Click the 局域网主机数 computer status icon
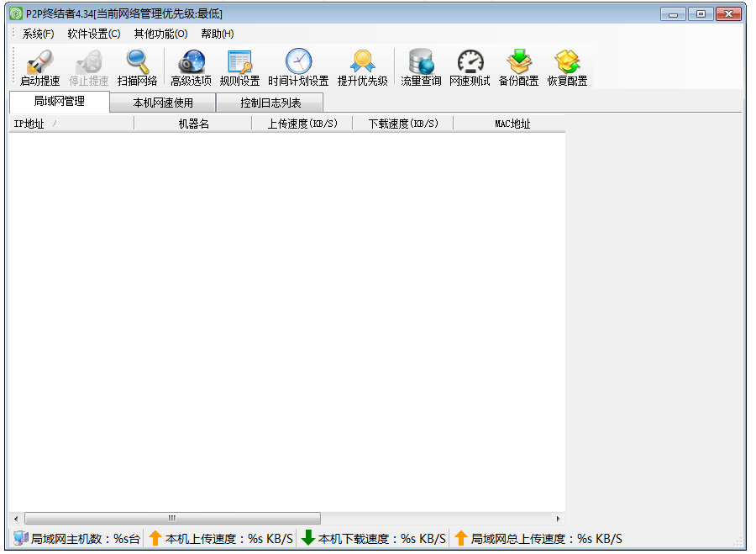Image resolution: width=756 pixels, height=554 pixels. point(21,538)
